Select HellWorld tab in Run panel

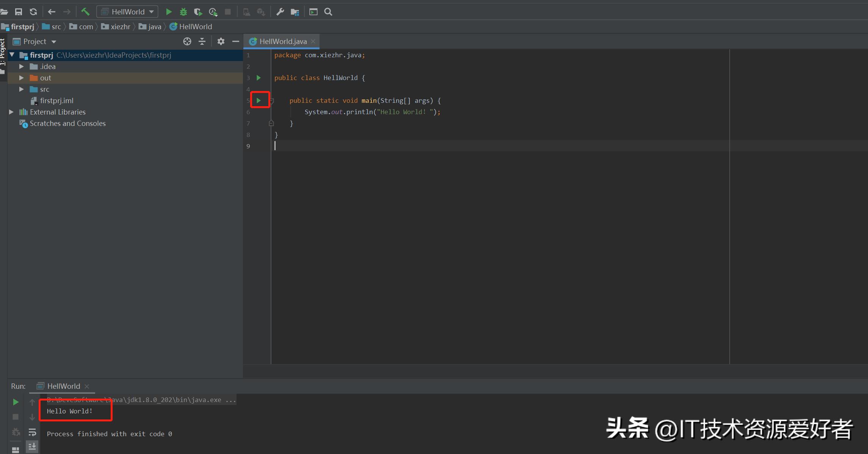[63, 386]
